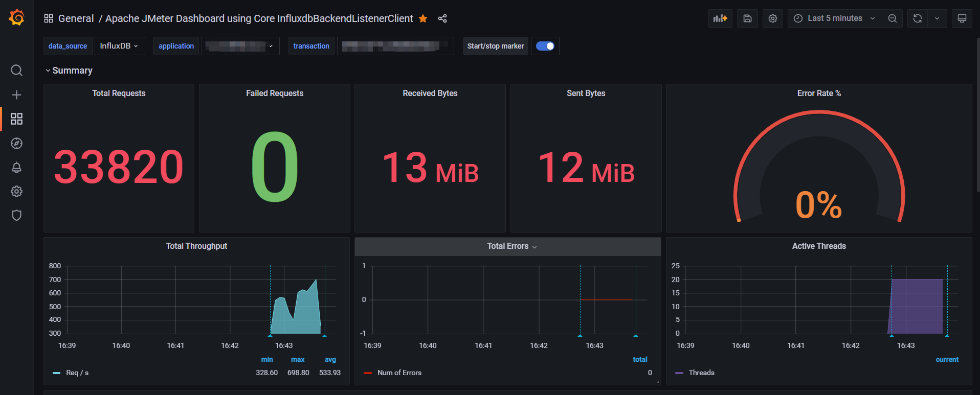Open the Last 5 minutes time picker

coord(835,18)
